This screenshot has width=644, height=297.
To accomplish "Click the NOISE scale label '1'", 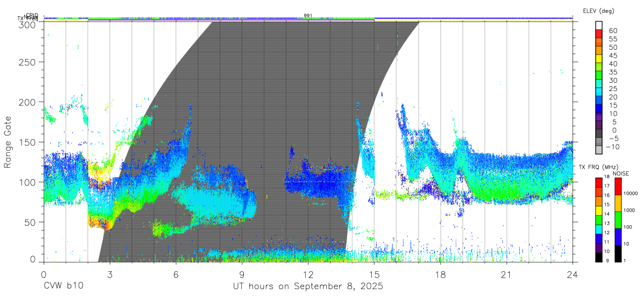I will tap(625, 260).
